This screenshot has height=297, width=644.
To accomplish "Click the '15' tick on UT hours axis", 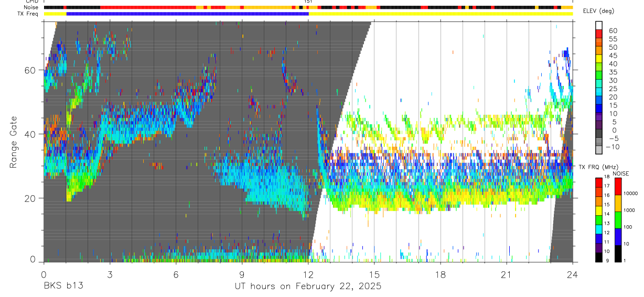I will click(374, 274).
